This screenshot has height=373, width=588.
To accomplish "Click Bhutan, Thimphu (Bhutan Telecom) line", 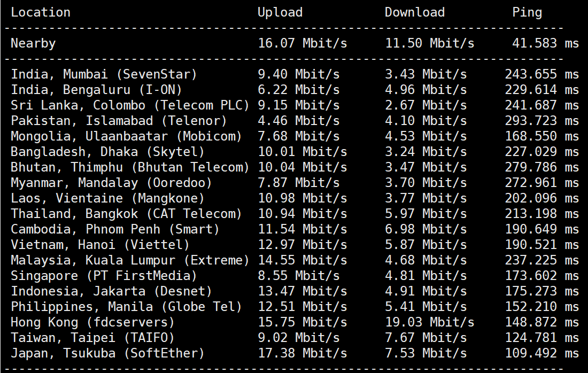I will pos(130,167).
